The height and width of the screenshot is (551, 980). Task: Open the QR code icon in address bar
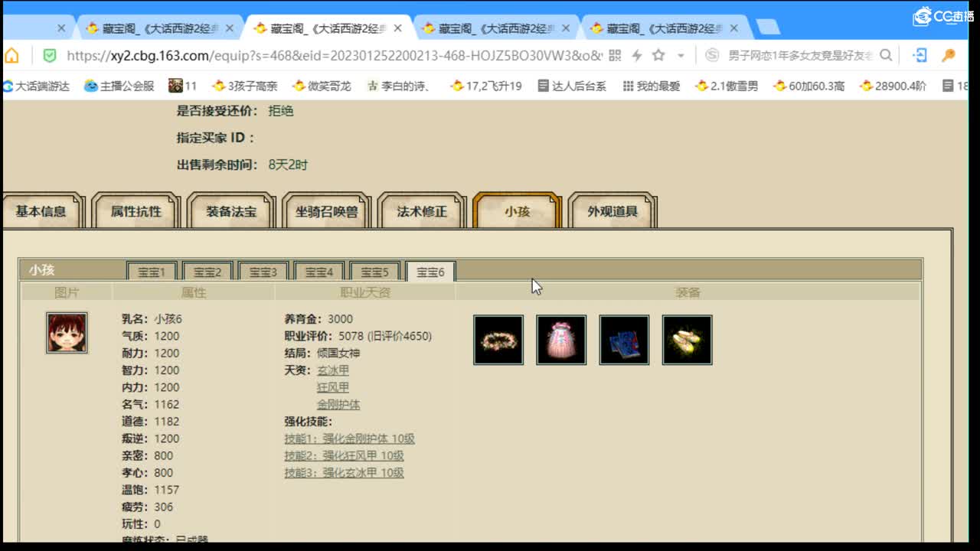(615, 55)
